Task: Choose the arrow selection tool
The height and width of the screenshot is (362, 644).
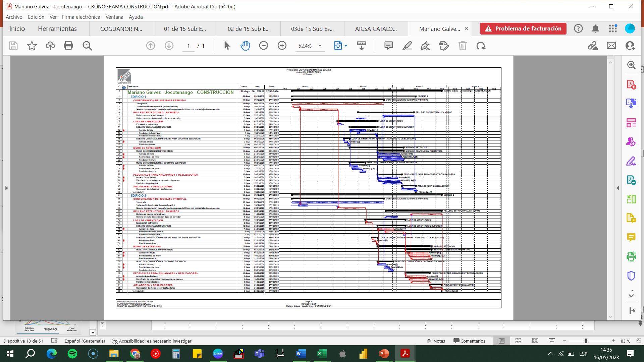Action: pos(227,46)
